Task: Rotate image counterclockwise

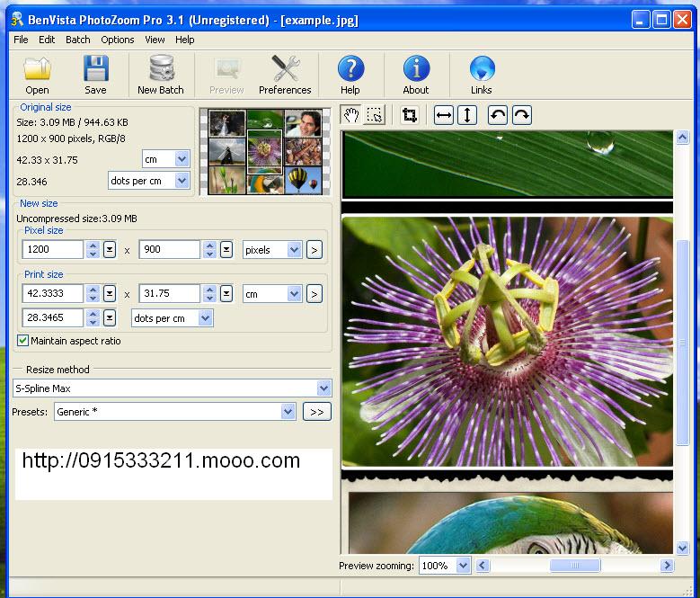Action: click(x=497, y=115)
